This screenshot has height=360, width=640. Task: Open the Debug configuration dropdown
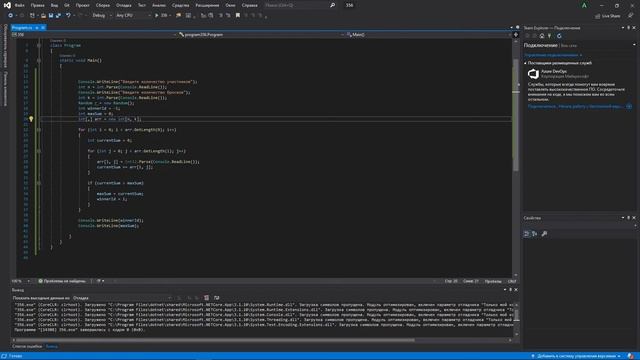[x=102, y=16]
